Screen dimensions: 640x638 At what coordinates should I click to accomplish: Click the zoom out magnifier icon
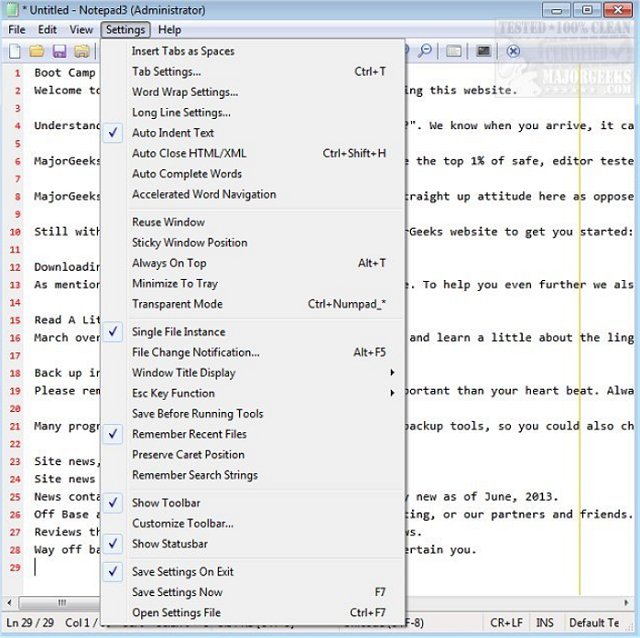pos(425,51)
